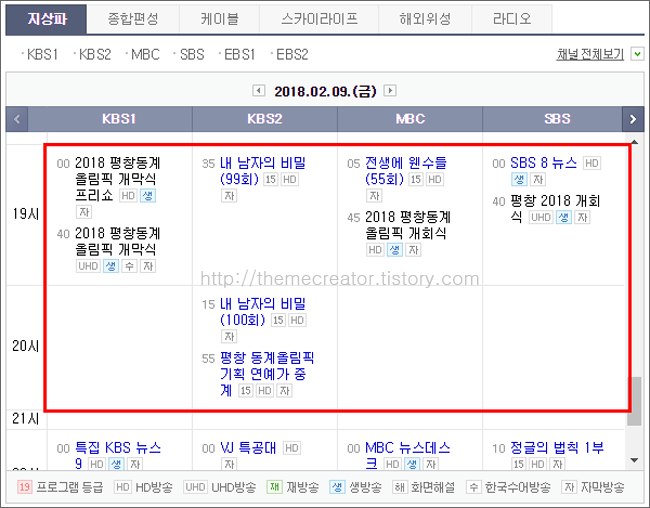Screen dimensions: 650x508
Task: Click HD badge next to VJ 특공대
Action: coord(292,448)
